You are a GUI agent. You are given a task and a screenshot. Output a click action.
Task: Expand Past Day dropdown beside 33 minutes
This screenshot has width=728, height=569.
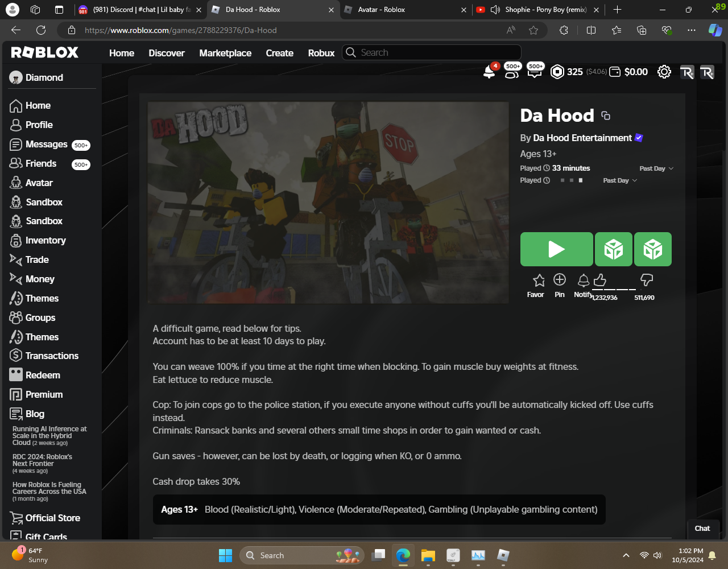656,168
